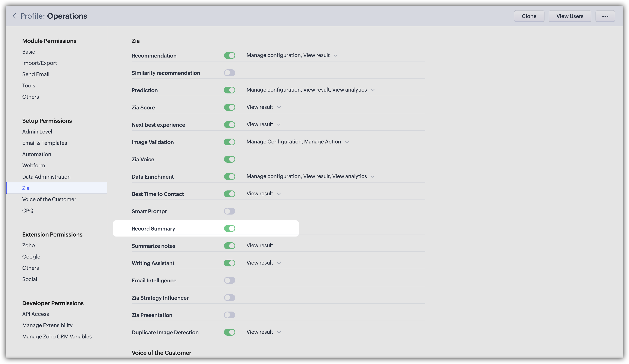Expand the Prediction permissions dropdown

(372, 90)
